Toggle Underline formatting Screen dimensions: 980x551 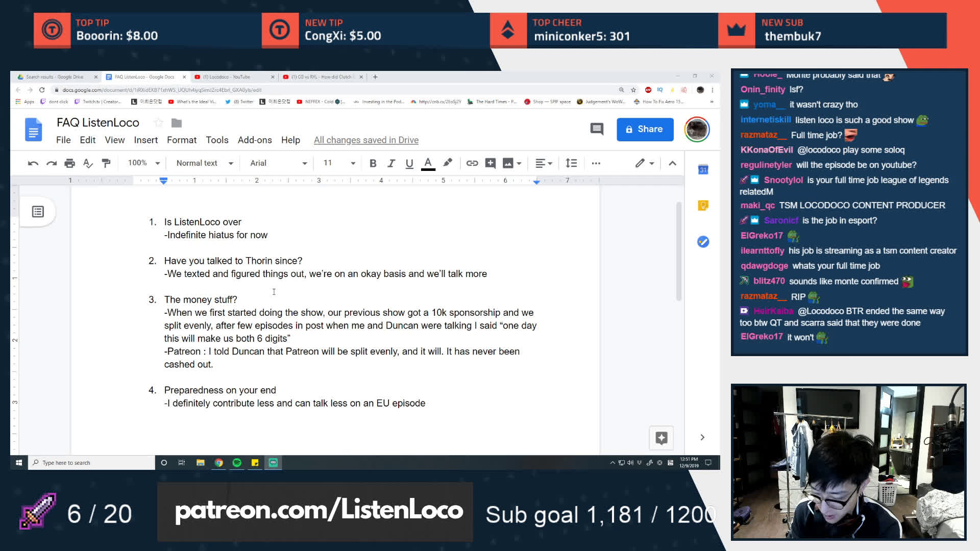(409, 163)
